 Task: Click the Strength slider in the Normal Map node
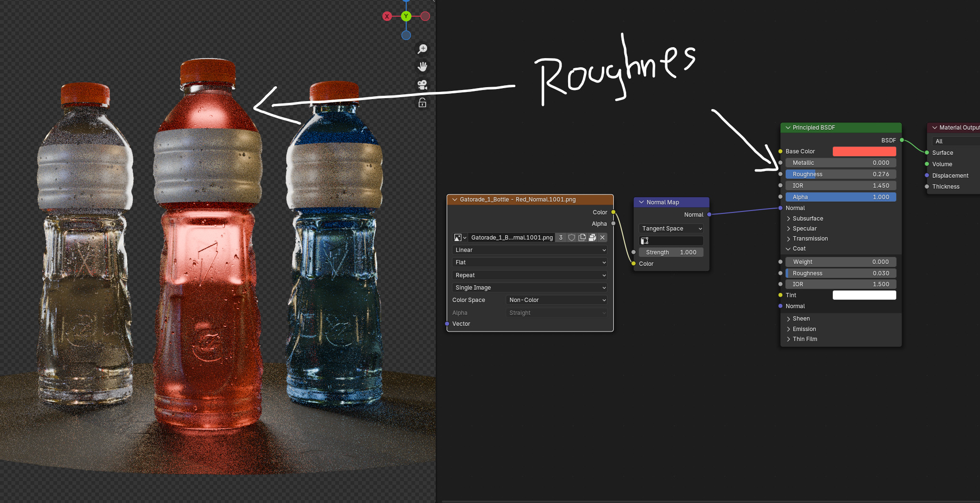(671, 252)
